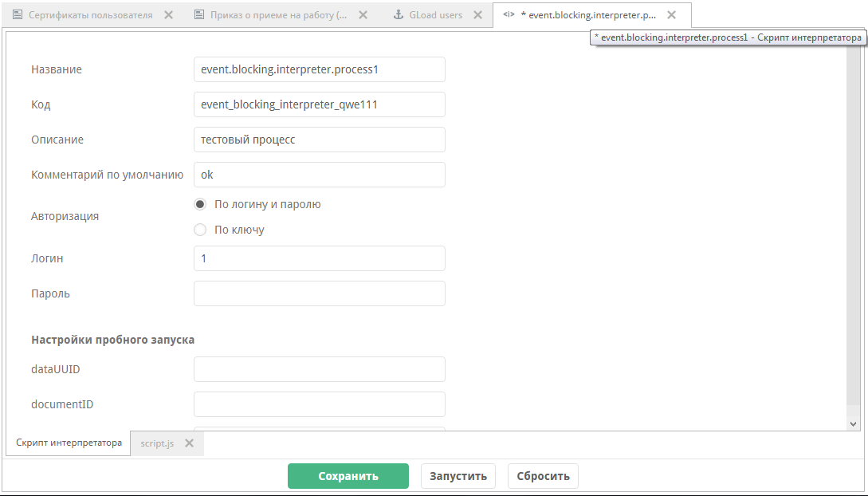Viewport: 868px width, 496px height.
Task: Click the Код field label
Action: click(x=41, y=104)
